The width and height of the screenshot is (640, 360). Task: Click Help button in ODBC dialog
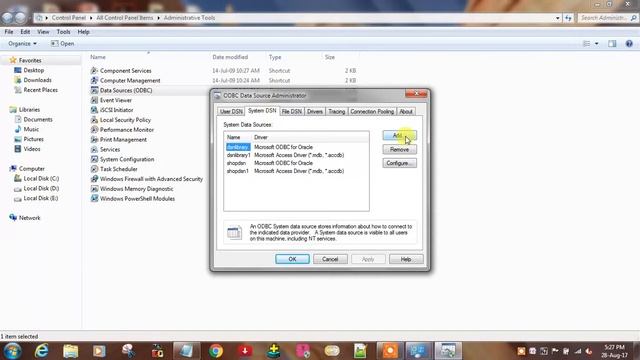pyautogui.click(x=406, y=259)
